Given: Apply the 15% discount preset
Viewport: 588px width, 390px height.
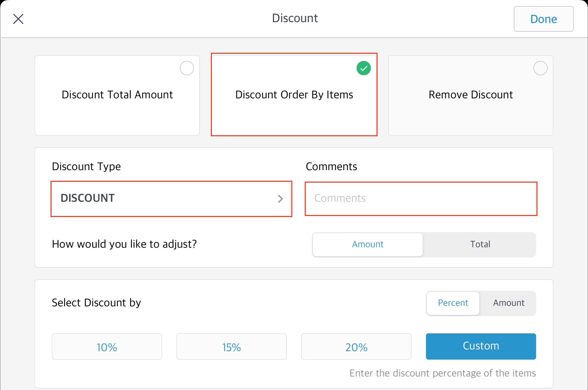Looking at the screenshot, I should pyautogui.click(x=232, y=347).
